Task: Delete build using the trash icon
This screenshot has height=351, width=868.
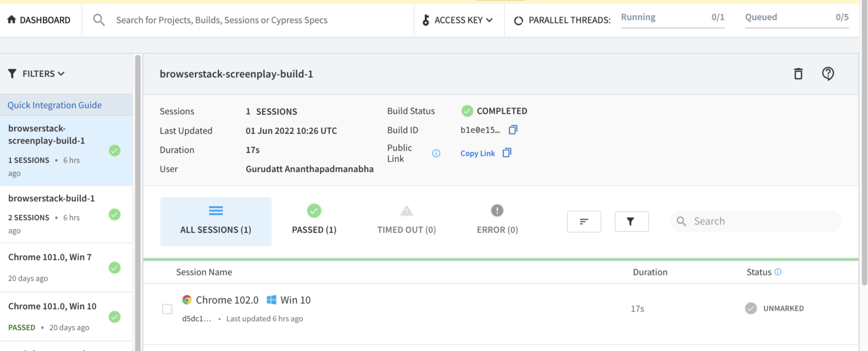Action: [798, 74]
